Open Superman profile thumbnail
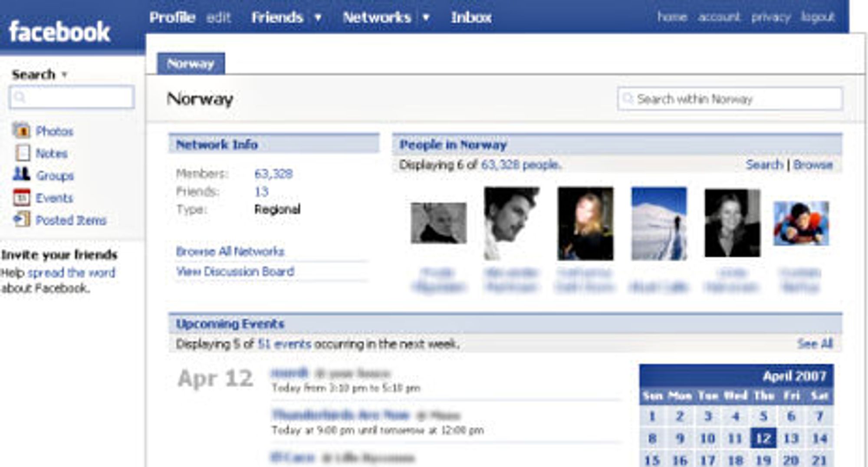Screen dimensions: 868x467 pyautogui.click(x=801, y=223)
